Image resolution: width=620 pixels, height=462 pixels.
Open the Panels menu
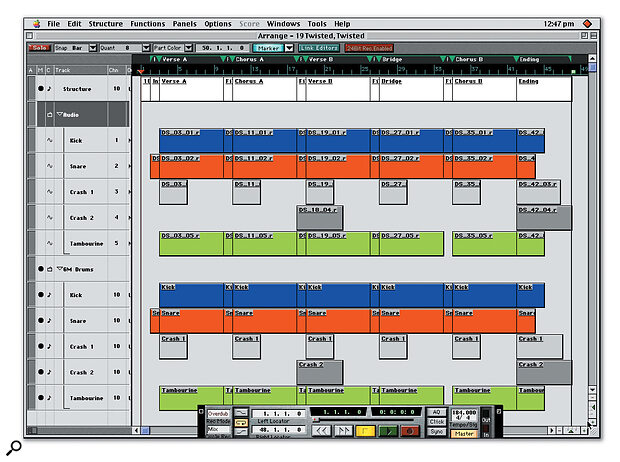[x=184, y=24]
